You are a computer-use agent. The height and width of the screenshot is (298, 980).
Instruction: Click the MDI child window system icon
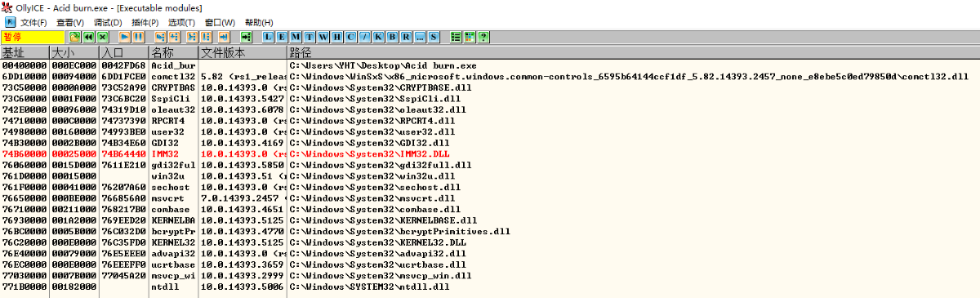(10, 22)
